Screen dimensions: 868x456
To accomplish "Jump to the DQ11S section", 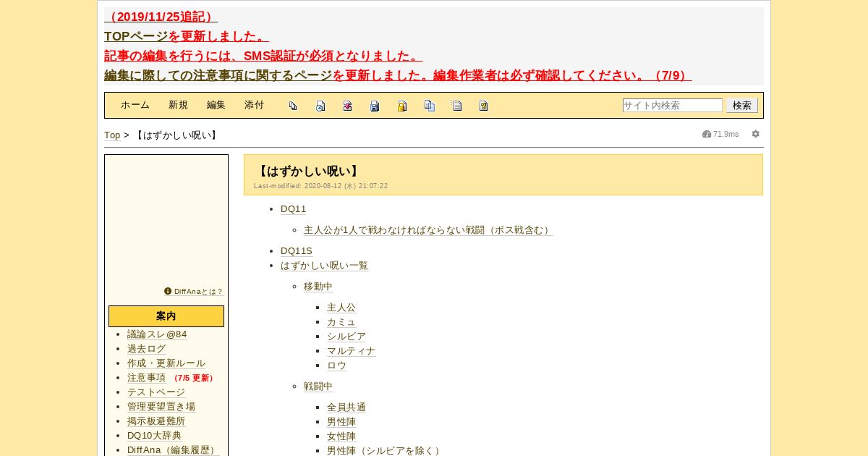I will (x=297, y=251).
